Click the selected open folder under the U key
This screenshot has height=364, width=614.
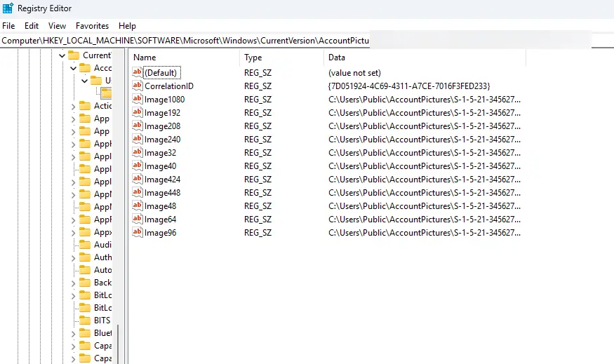tap(106, 93)
